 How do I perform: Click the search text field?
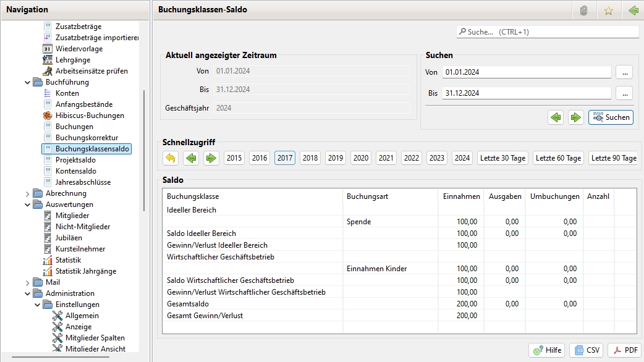548,32
